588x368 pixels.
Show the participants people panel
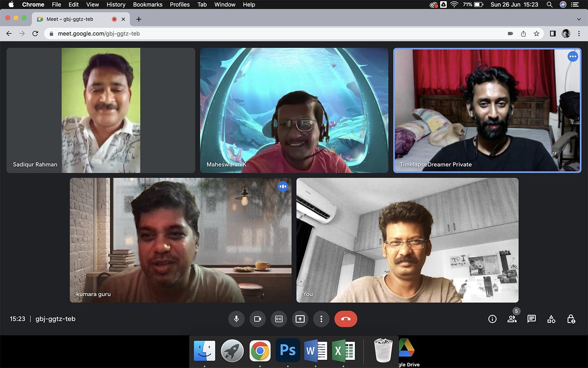pyautogui.click(x=512, y=319)
